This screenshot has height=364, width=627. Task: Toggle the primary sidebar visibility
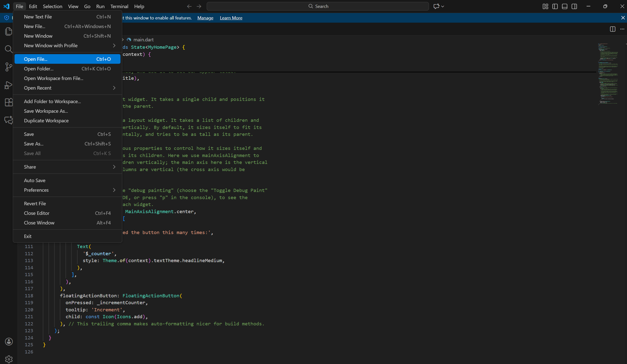click(x=555, y=6)
